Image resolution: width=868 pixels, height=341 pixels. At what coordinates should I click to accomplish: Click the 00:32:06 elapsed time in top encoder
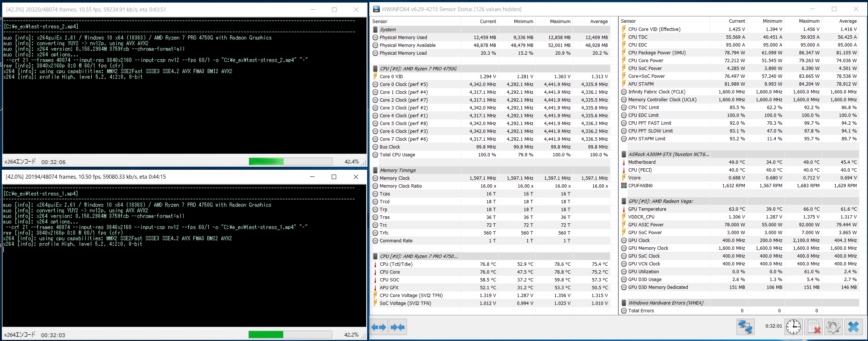53,162
